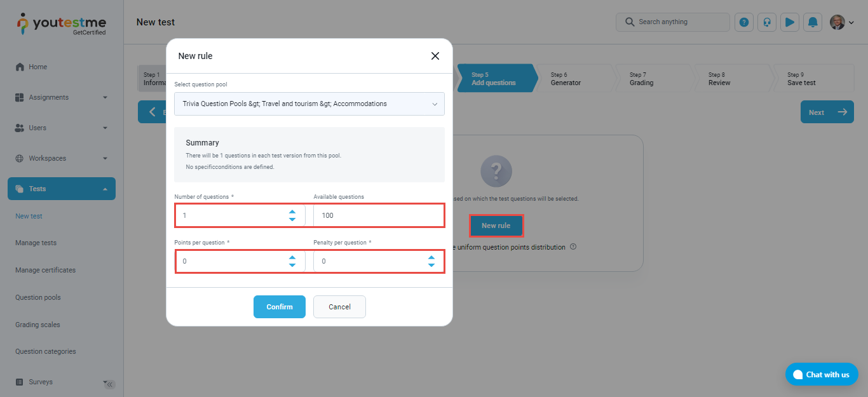The width and height of the screenshot is (868, 397).
Task: Click the youtestme GetCertified logo
Action: click(x=61, y=24)
